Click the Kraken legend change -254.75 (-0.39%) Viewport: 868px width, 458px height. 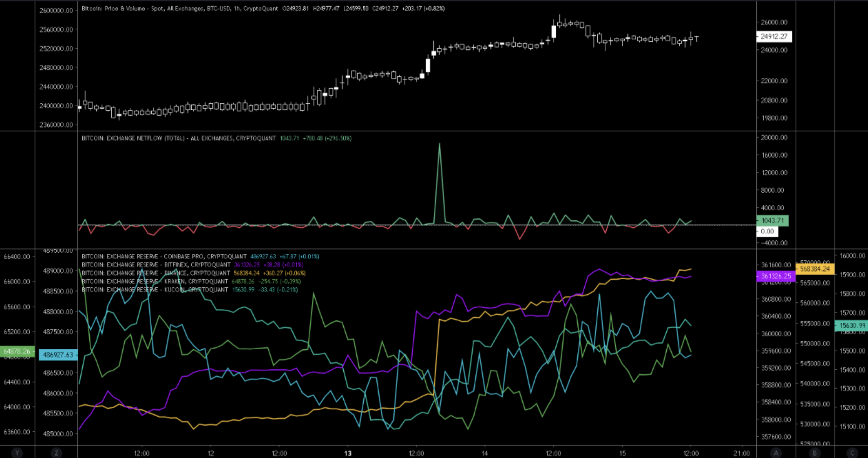[280, 281]
